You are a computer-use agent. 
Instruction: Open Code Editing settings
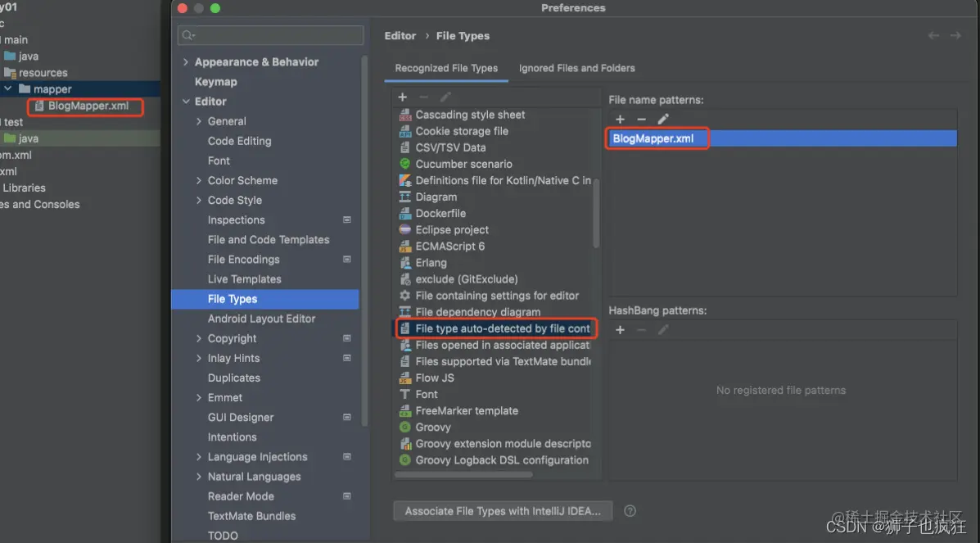pyautogui.click(x=239, y=141)
